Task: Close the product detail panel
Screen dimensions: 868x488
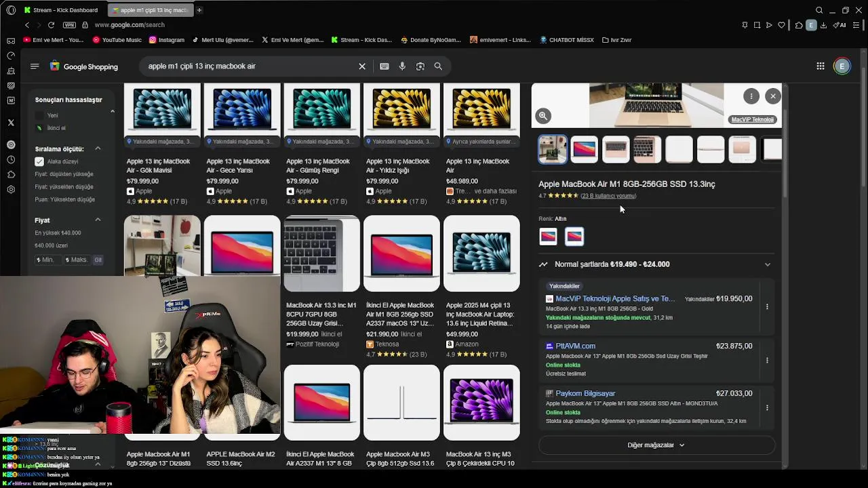Action: tap(773, 96)
